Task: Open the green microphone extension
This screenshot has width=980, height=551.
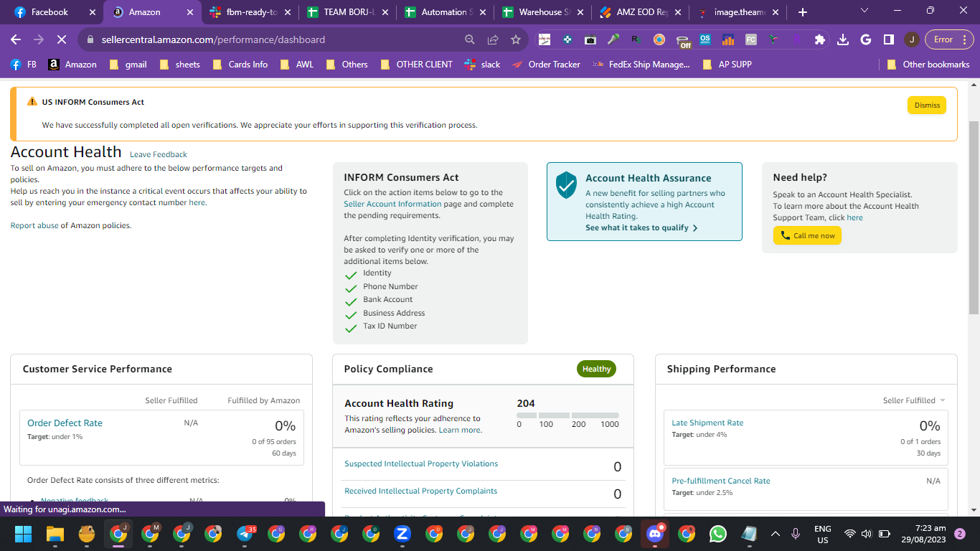Action: tap(613, 40)
